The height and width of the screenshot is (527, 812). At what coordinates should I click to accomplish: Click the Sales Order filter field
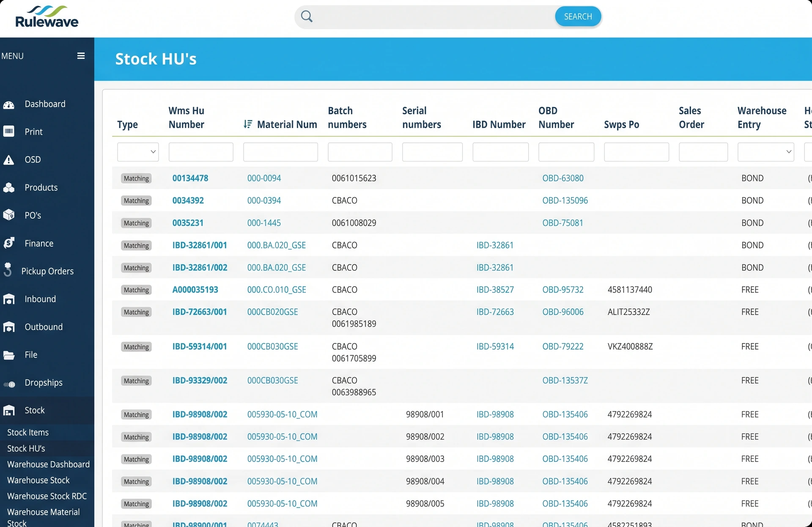703,152
